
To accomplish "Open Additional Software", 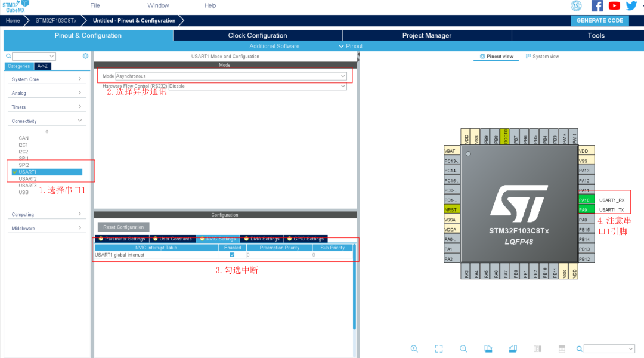I will click(274, 46).
